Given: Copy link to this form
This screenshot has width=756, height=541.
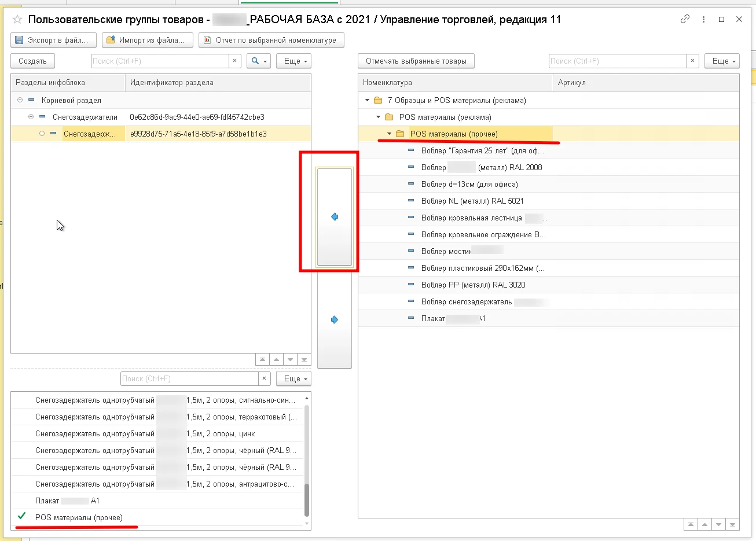Looking at the screenshot, I should coord(685,19).
